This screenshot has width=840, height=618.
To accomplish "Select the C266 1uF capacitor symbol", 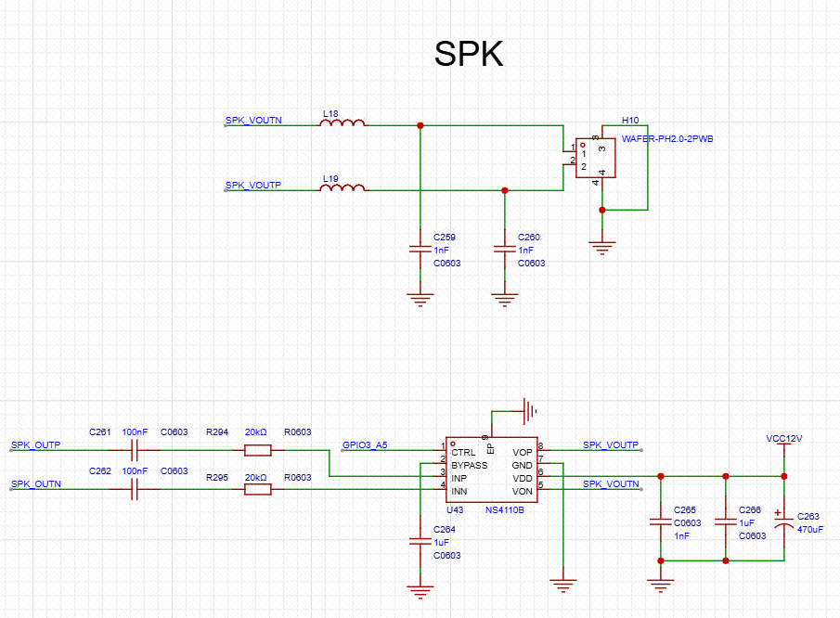I will (725, 524).
